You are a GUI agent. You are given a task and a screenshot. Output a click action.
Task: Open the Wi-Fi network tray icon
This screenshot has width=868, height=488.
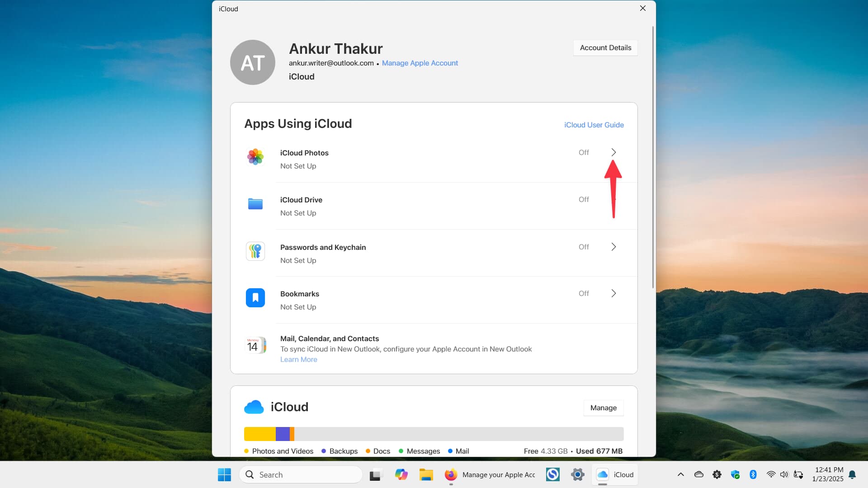[x=771, y=474]
